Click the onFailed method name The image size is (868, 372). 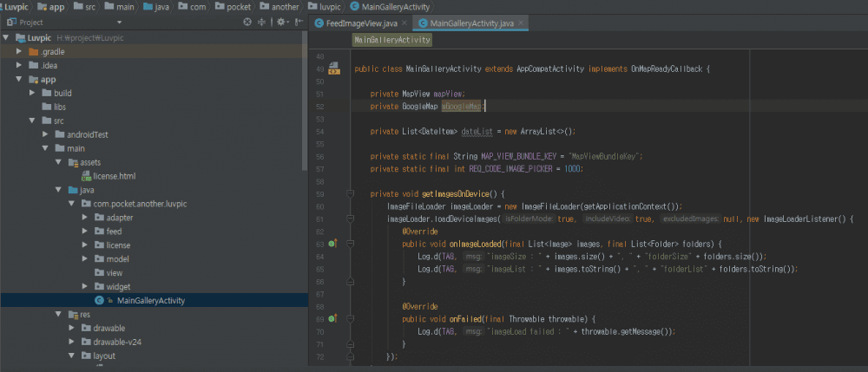click(x=465, y=319)
